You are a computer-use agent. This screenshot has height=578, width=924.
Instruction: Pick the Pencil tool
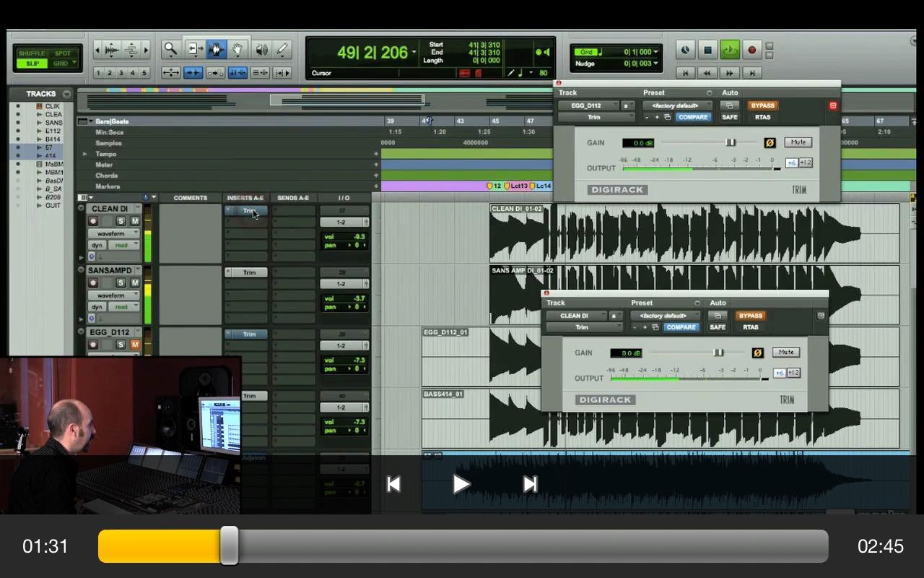[x=282, y=49]
